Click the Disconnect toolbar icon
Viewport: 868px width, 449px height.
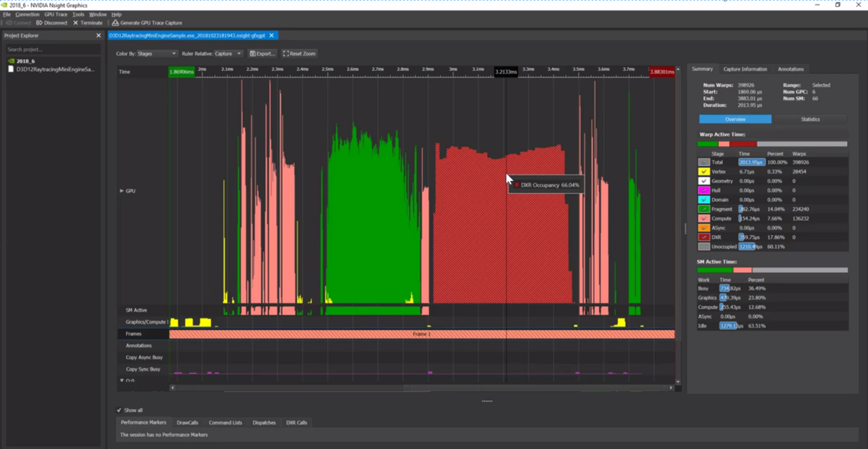39,23
